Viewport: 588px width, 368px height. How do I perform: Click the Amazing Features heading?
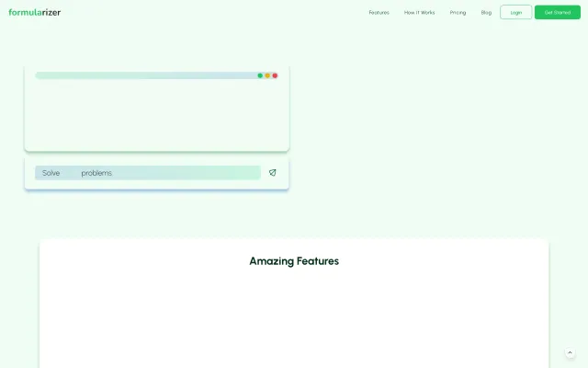(x=294, y=261)
